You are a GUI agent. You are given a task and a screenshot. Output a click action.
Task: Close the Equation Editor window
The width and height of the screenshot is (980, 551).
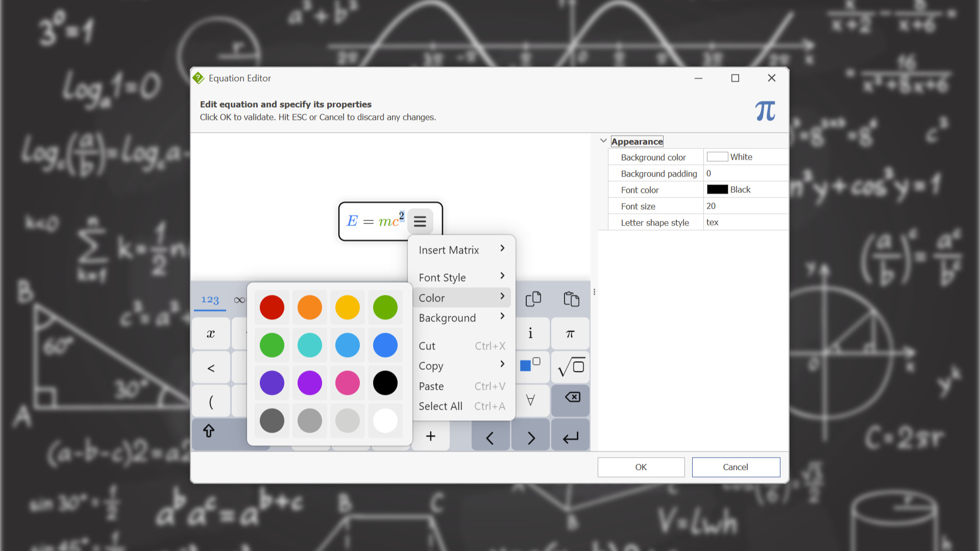(x=772, y=78)
